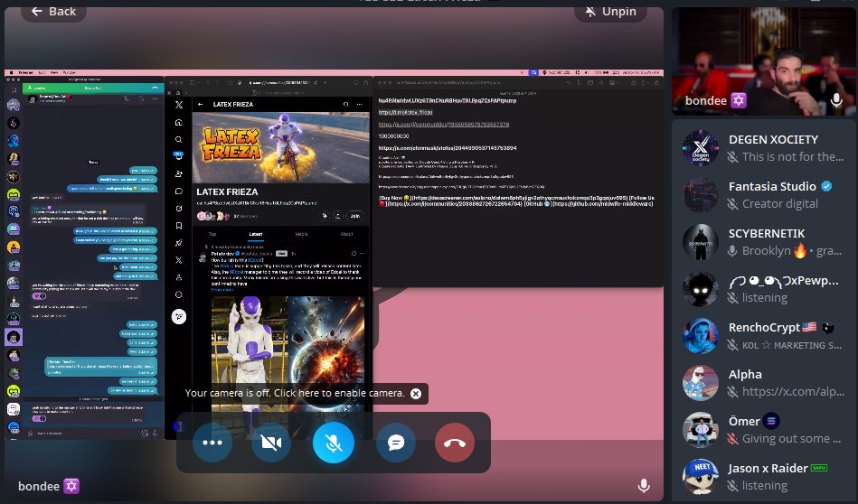The height and width of the screenshot is (504, 858).
Task: Click the microphone icon beside the pinned bondee label
Action: [x=644, y=485]
